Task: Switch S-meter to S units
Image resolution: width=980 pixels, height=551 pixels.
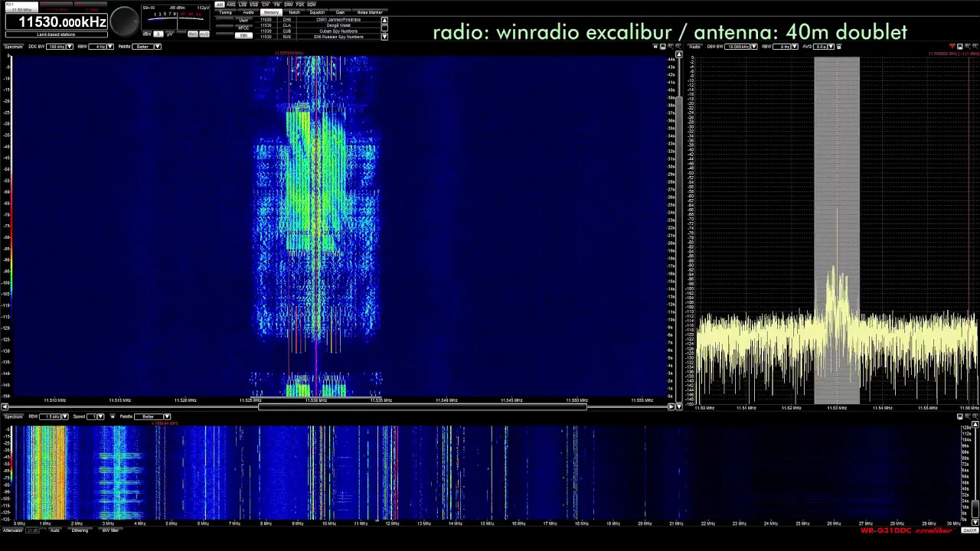Action: point(158,34)
